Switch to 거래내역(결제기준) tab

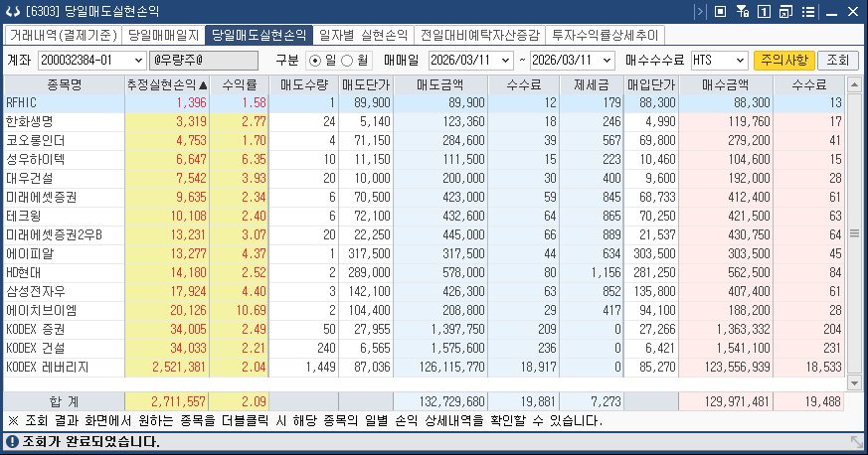[x=63, y=35]
